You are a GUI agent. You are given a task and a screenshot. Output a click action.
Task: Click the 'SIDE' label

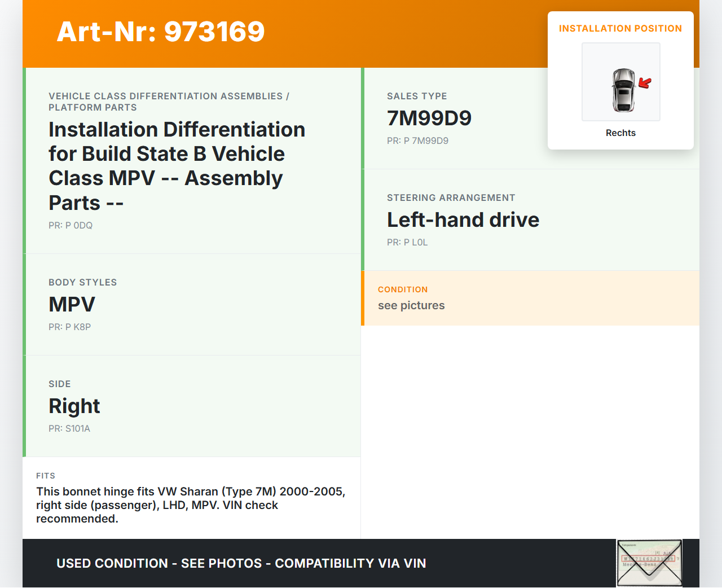coord(60,384)
